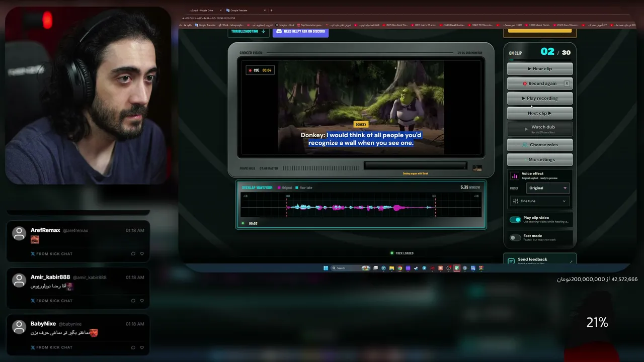The height and width of the screenshot is (362, 644).
Task: Play back your recording
Action: [540, 98]
